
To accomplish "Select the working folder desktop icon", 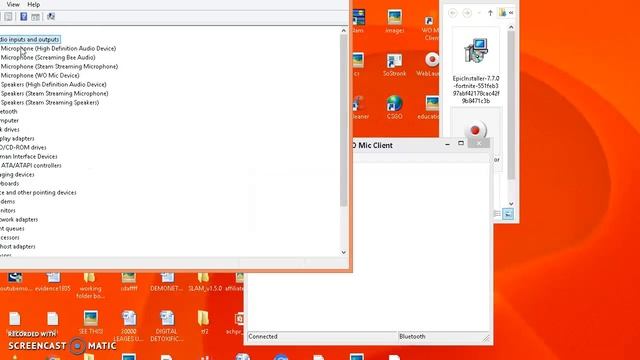I will [x=90, y=286].
